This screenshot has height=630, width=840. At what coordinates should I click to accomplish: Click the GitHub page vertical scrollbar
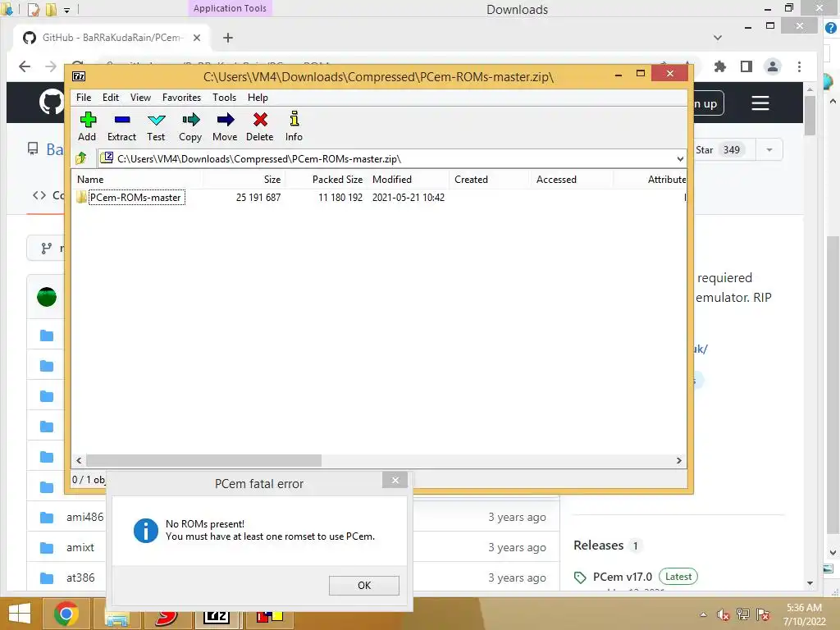[810, 115]
